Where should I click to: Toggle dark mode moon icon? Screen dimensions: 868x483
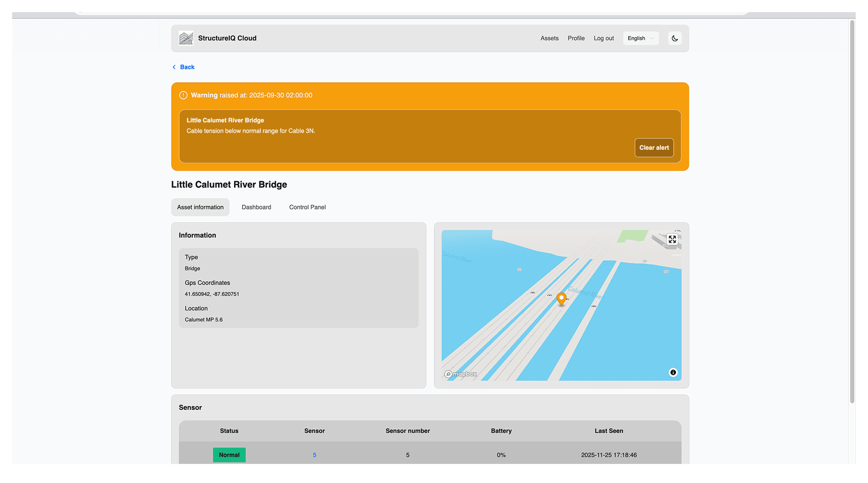[x=675, y=38]
